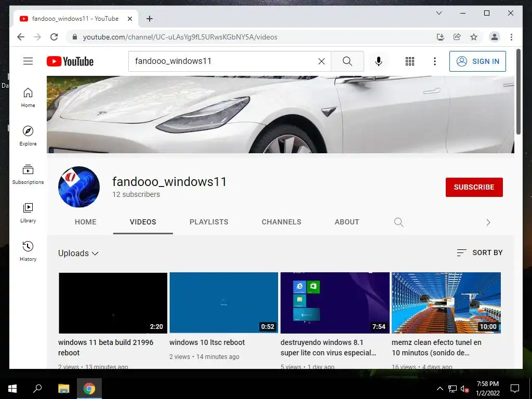Go back using the browser back arrow
This screenshot has width=532, height=399.
pos(21,37)
